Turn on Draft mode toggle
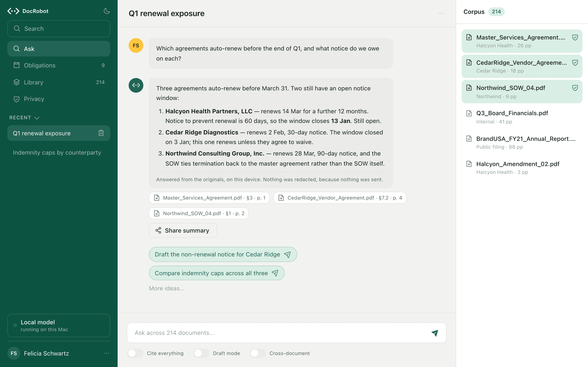The height and width of the screenshot is (367, 588). tap(201, 353)
